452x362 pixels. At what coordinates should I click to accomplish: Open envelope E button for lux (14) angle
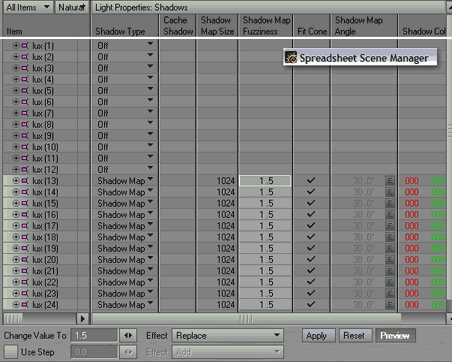[x=390, y=192]
